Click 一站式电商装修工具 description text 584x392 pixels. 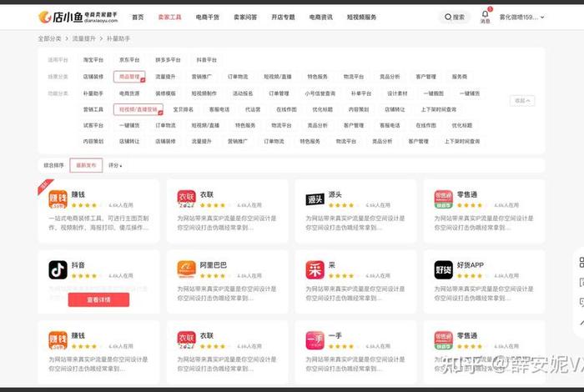point(98,223)
